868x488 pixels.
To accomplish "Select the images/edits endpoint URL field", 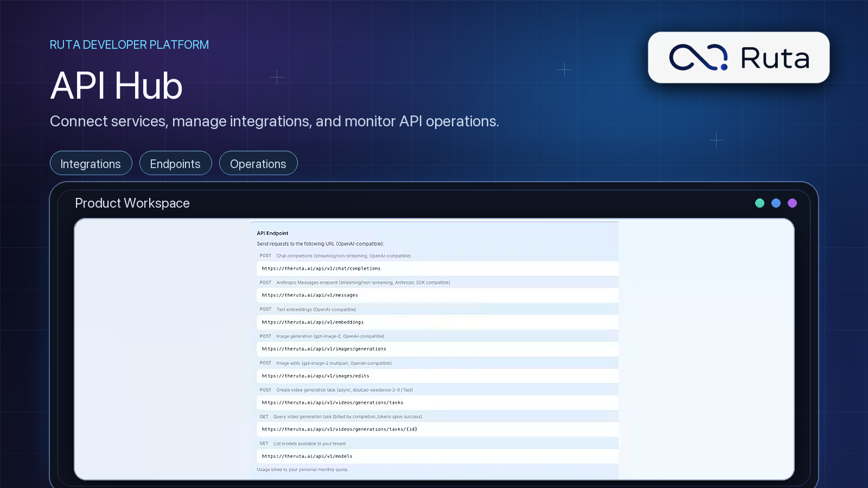I will coord(437,376).
